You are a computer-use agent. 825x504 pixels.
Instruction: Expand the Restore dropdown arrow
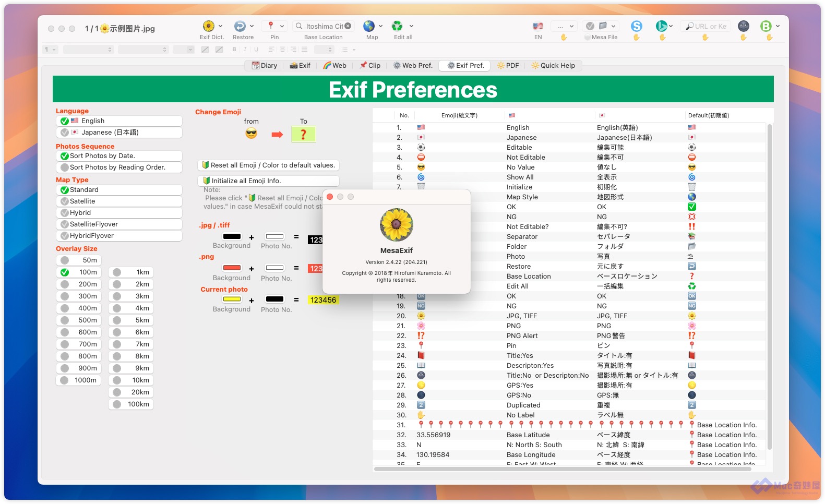click(252, 26)
